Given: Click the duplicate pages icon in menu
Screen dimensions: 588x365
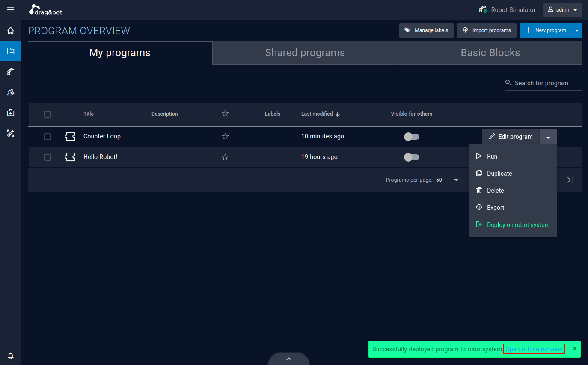Looking at the screenshot, I should tap(479, 173).
